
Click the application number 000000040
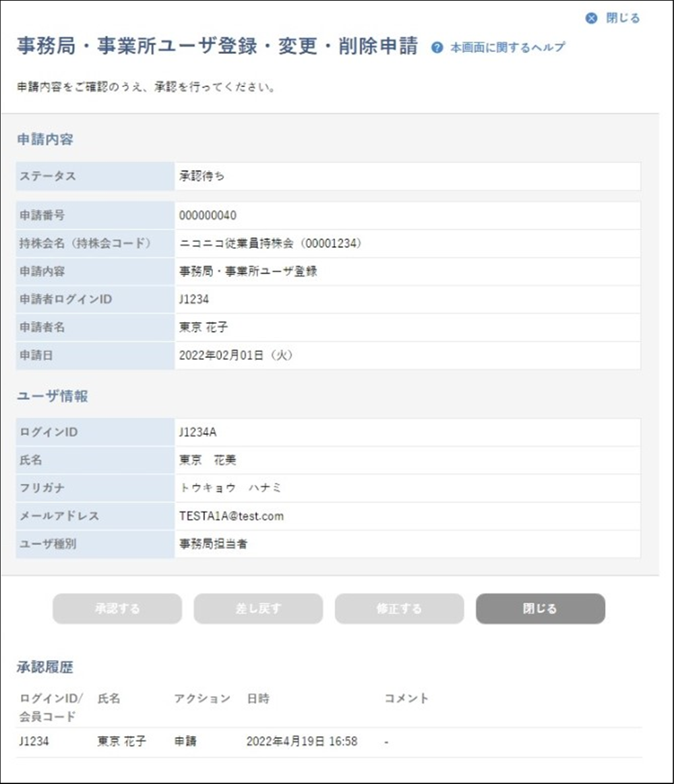(x=208, y=216)
